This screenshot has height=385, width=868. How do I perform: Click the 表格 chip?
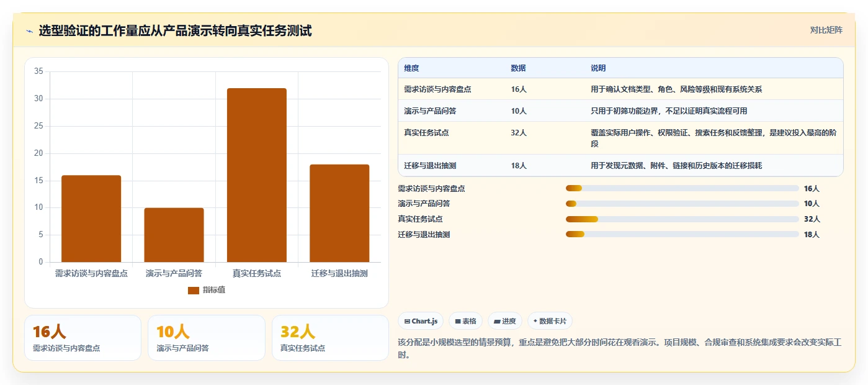465,321
